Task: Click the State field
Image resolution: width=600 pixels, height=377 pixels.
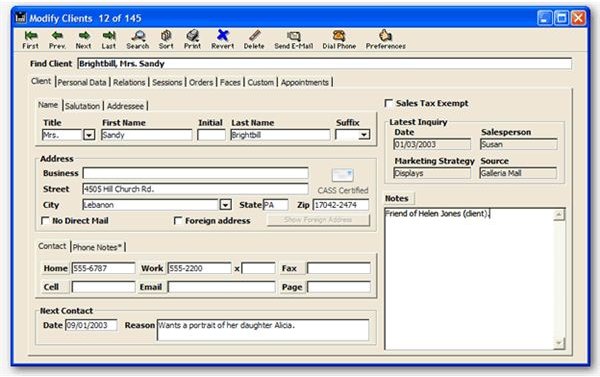Action: [x=276, y=205]
